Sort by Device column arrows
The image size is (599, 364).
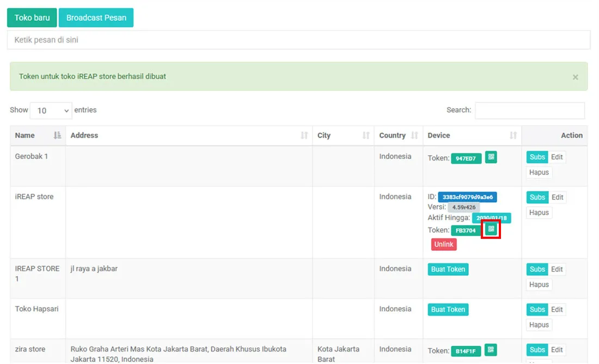[x=513, y=135]
